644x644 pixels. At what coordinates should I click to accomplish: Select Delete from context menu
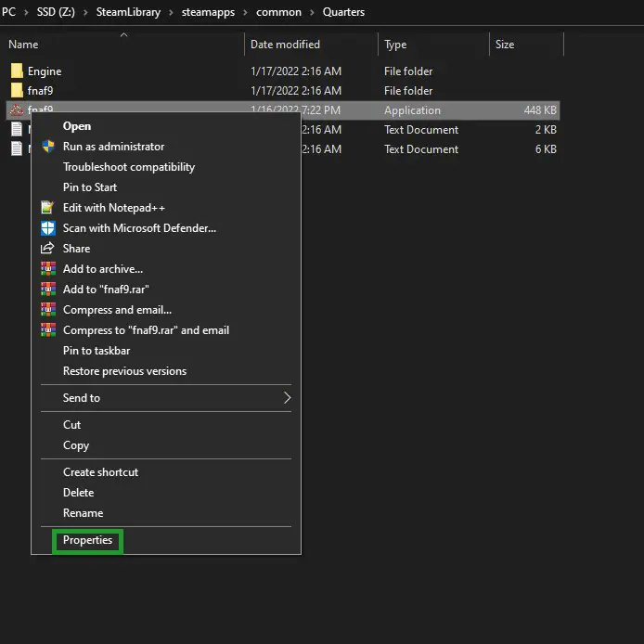[x=78, y=493]
